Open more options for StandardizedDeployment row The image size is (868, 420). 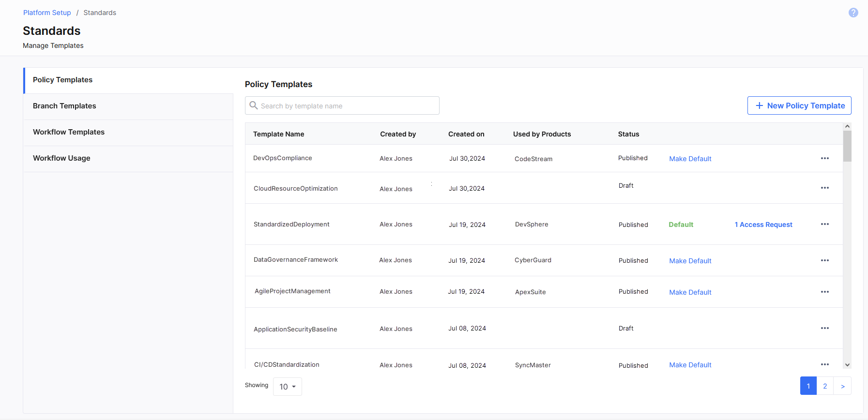click(825, 224)
